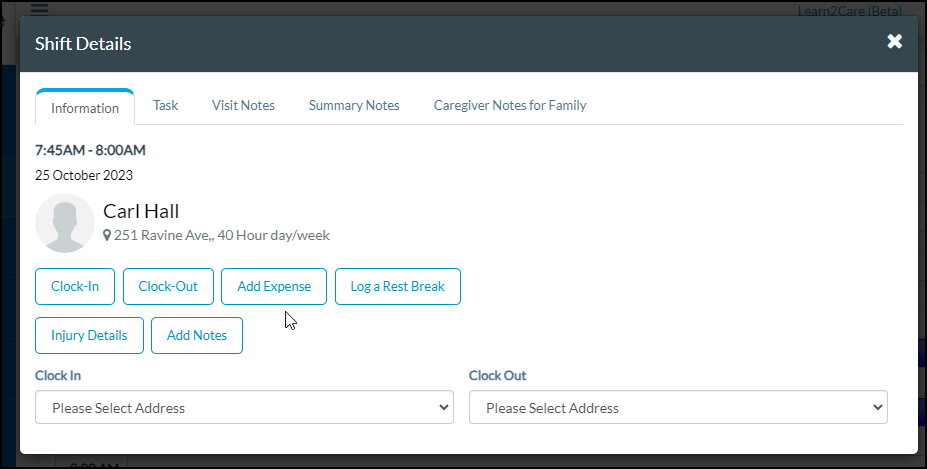Screen dimensions: 927x469
Task: Click the Add Notes button
Action: 197,335
